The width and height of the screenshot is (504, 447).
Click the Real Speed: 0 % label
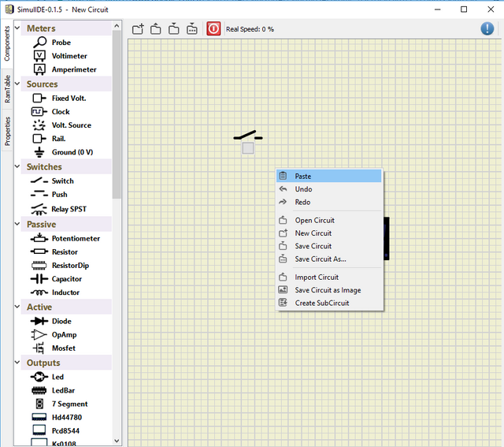(x=250, y=29)
